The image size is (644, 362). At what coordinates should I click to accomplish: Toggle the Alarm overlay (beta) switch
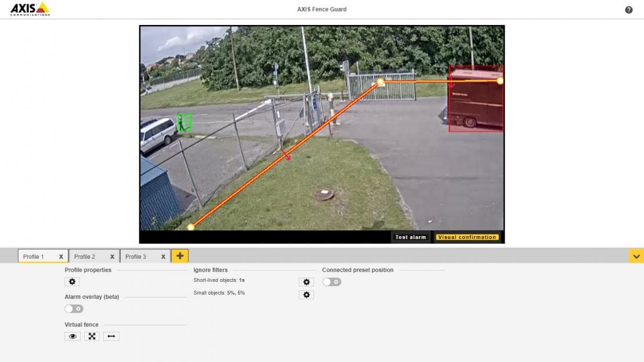pos(74,309)
